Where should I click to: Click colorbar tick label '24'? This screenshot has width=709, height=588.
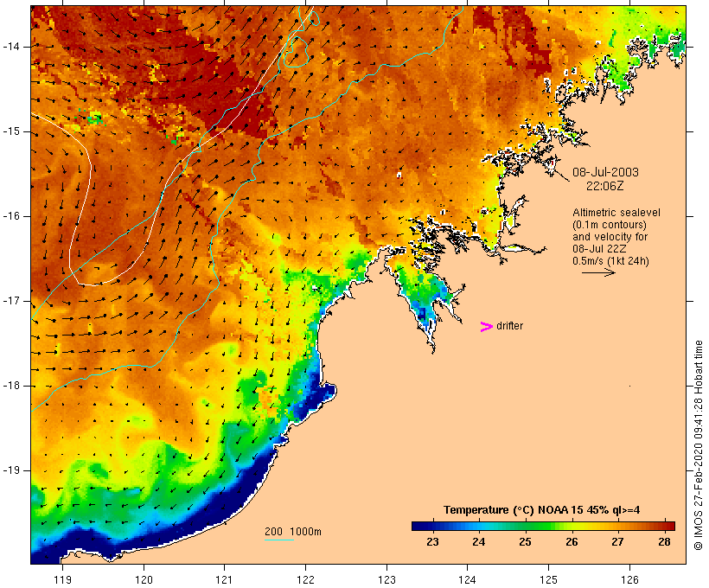[x=479, y=542]
